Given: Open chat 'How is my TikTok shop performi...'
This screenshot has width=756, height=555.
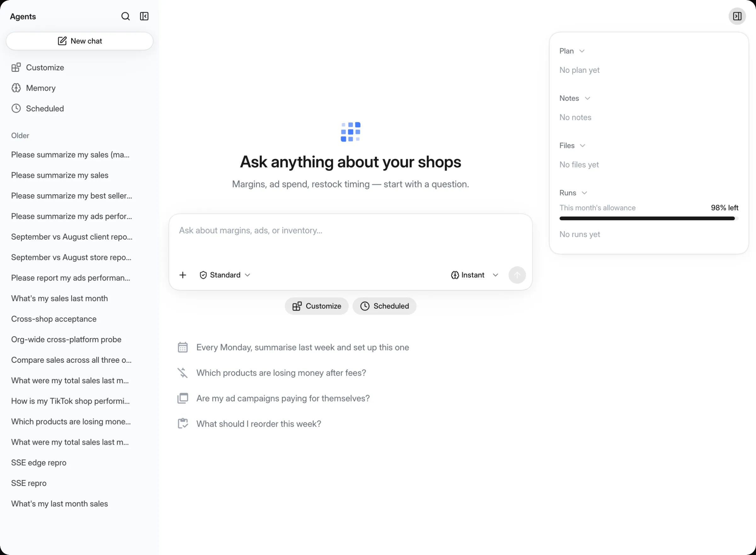Looking at the screenshot, I should [80, 401].
